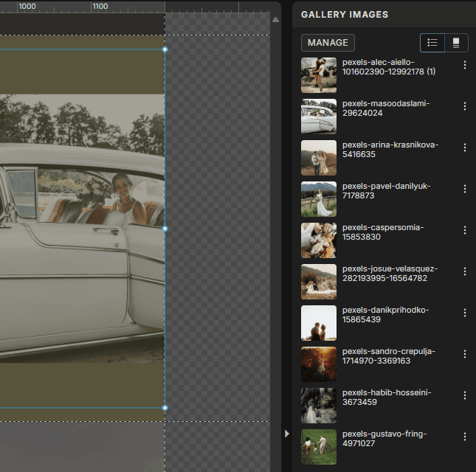The width and height of the screenshot is (476, 472).
Task: Select the danikprihodko couple thumbnail
Action: tap(319, 323)
